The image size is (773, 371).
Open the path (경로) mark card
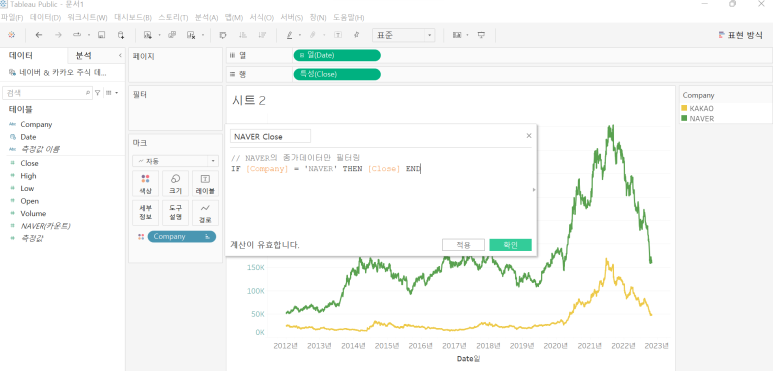point(206,212)
